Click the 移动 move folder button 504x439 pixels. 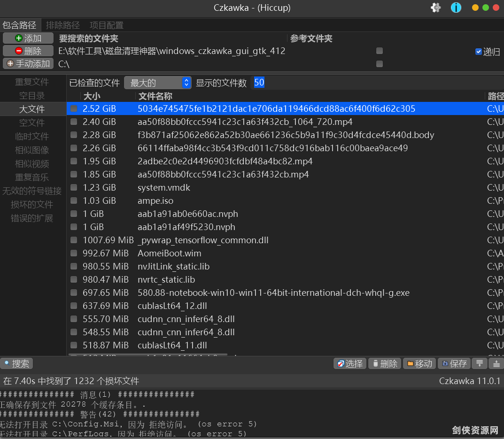[x=419, y=363]
